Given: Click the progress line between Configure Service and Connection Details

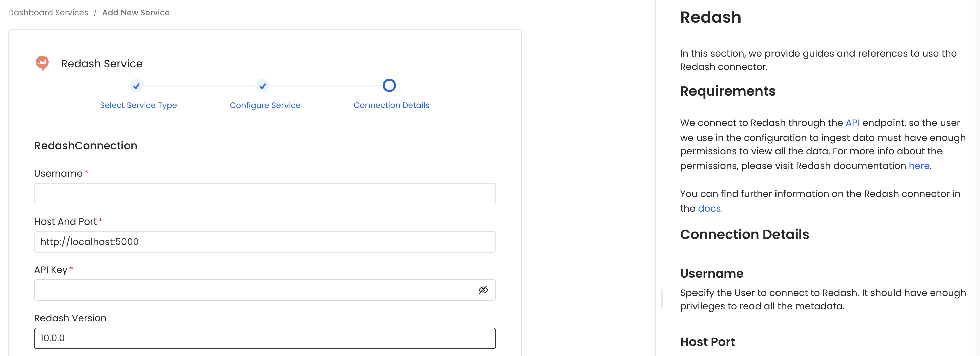Looking at the screenshot, I should click(x=326, y=86).
